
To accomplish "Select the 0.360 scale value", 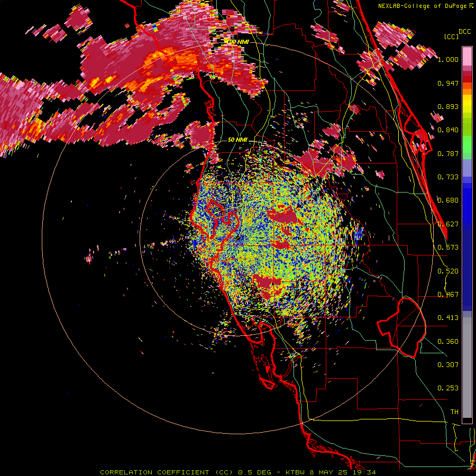I will pos(448,342).
